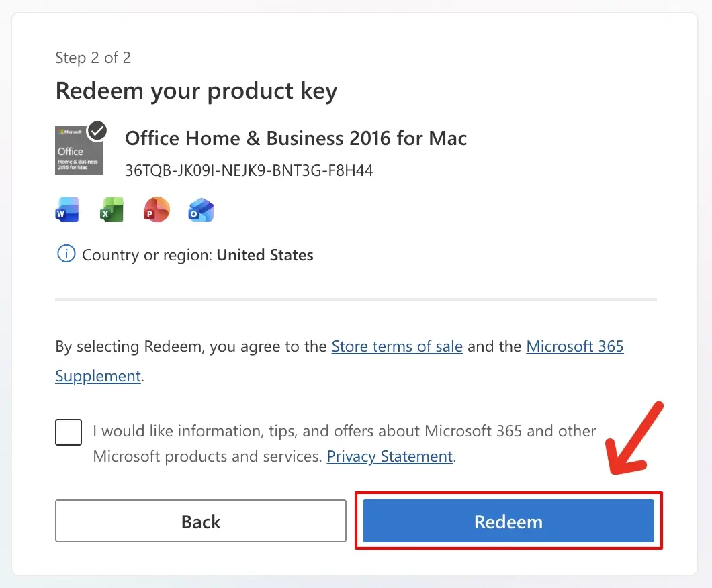Enable the Microsoft 365 offers checkbox
Image resolution: width=712 pixels, height=588 pixels.
tap(69, 432)
